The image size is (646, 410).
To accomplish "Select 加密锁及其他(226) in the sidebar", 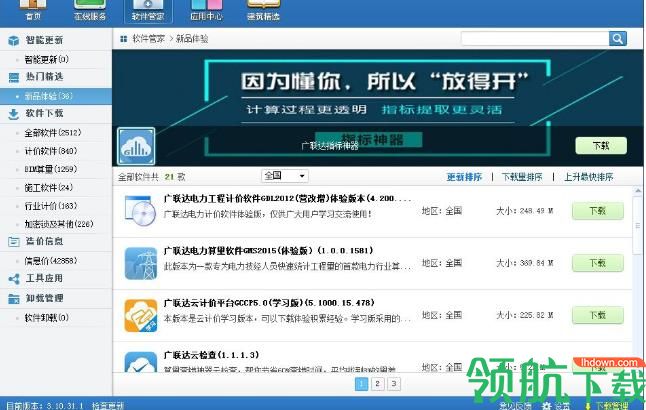I will click(59, 224).
